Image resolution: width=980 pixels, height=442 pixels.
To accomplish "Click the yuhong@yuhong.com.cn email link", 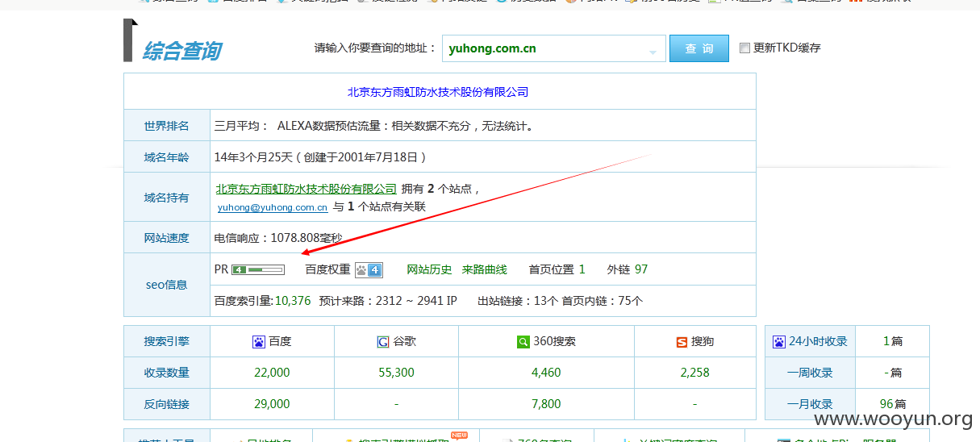I will (x=273, y=207).
